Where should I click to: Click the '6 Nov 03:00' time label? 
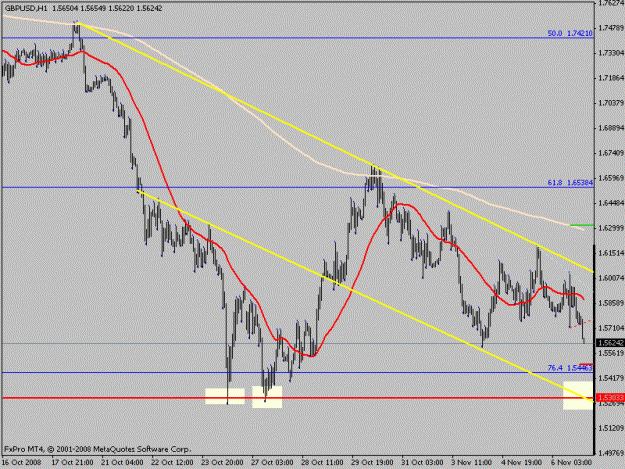click(x=572, y=462)
